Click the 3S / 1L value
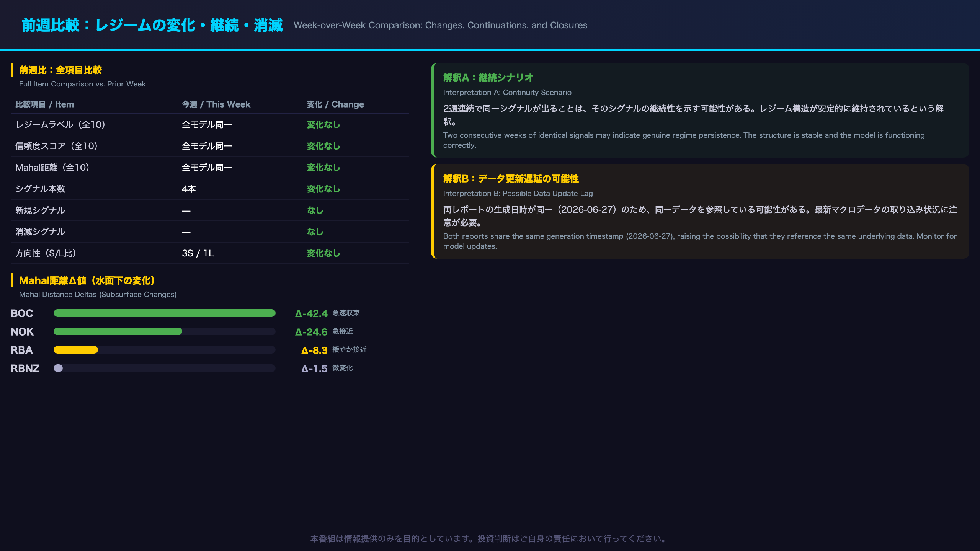980x551 pixels. tap(198, 253)
